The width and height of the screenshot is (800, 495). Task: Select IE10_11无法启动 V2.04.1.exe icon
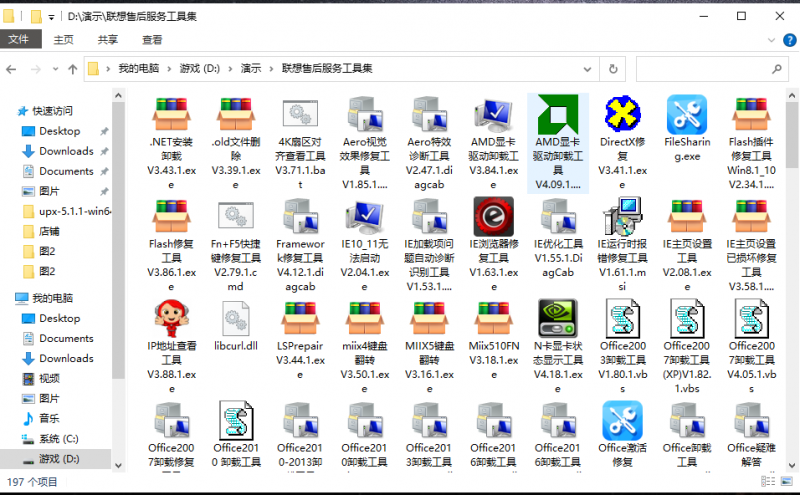[364, 216]
